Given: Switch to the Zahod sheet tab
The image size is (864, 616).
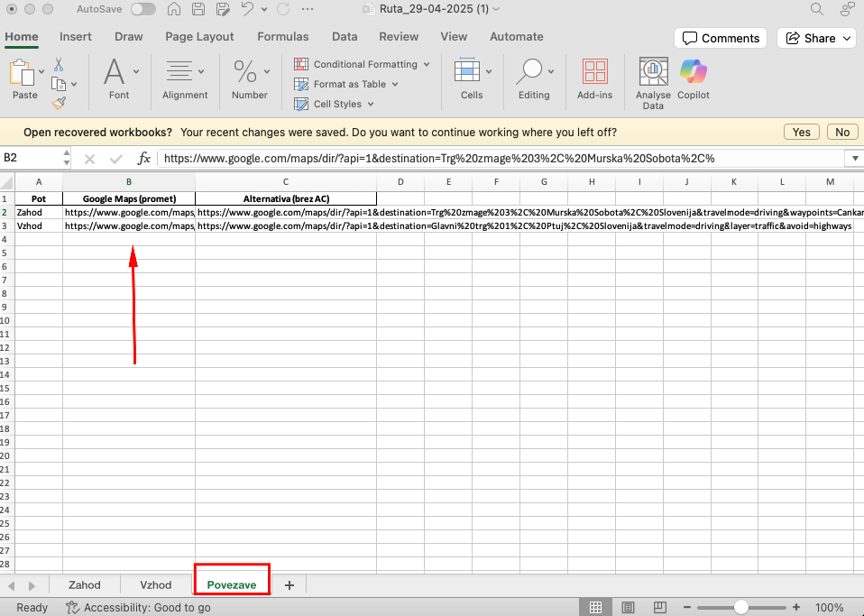Looking at the screenshot, I should click(x=85, y=584).
